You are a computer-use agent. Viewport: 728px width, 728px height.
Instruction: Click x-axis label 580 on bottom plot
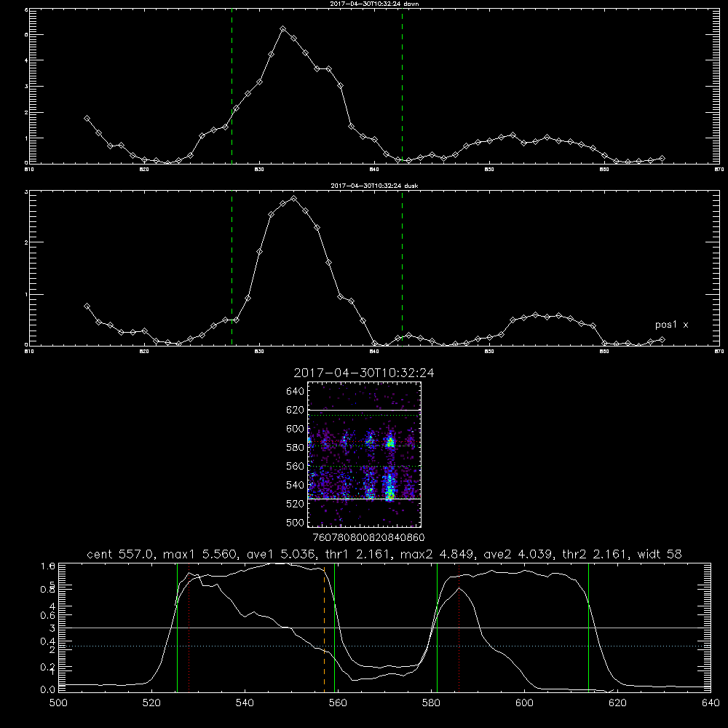click(x=431, y=703)
